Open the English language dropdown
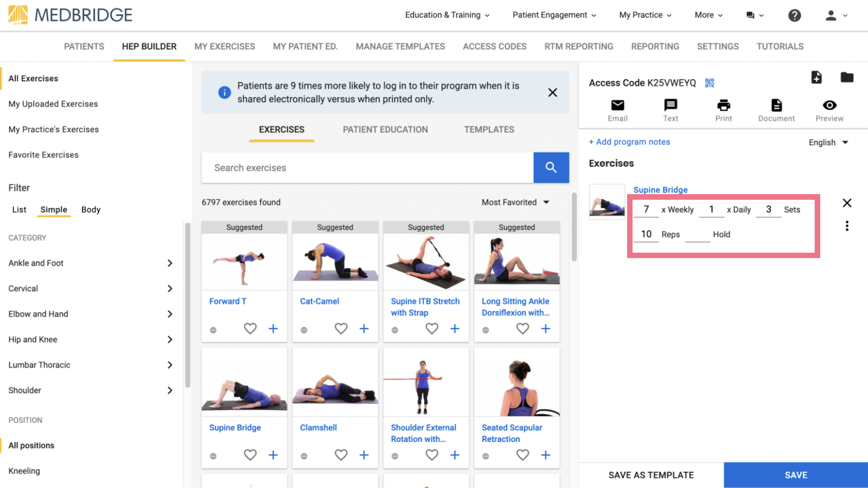This screenshot has width=868, height=488. point(828,143)
